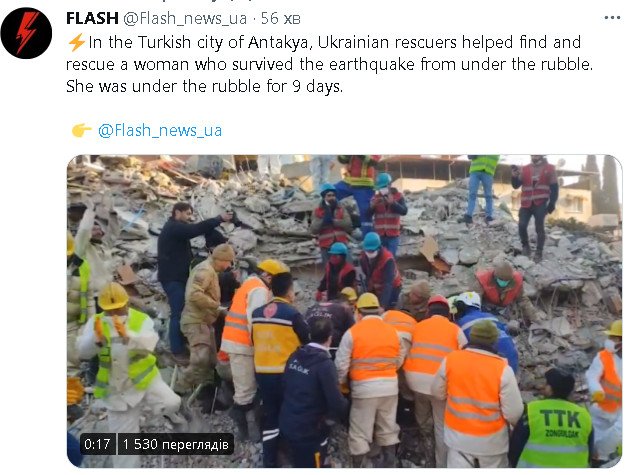Image resolution: width=627 pixels, height=475 pixels.
Task: Open the FLASH lightning-bolt profile avatar
Action: point(26,33)
